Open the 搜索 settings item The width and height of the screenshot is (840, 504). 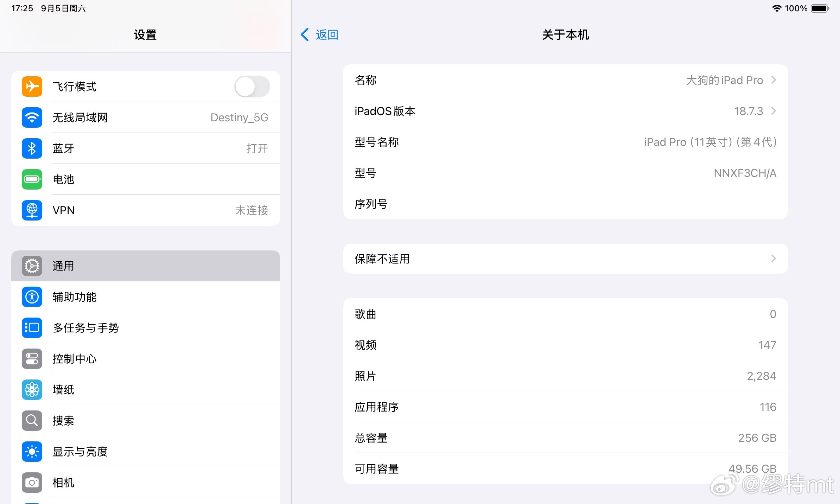coord(146,421)
